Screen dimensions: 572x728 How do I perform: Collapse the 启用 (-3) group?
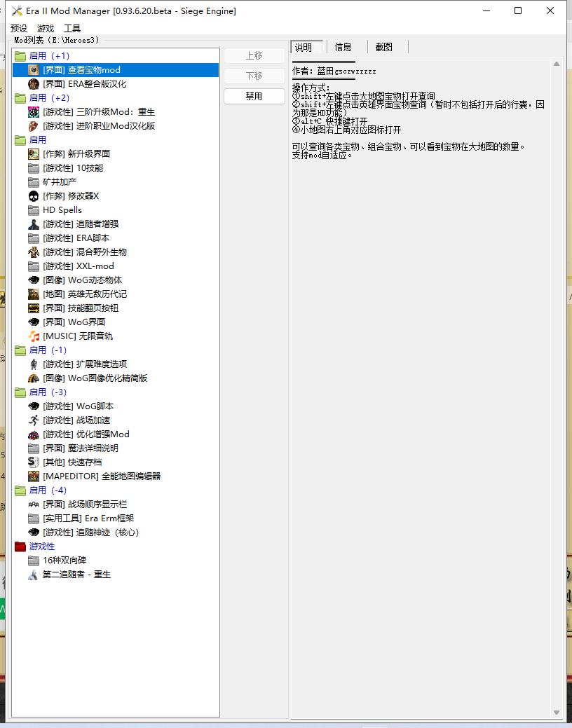click(20, 392)
